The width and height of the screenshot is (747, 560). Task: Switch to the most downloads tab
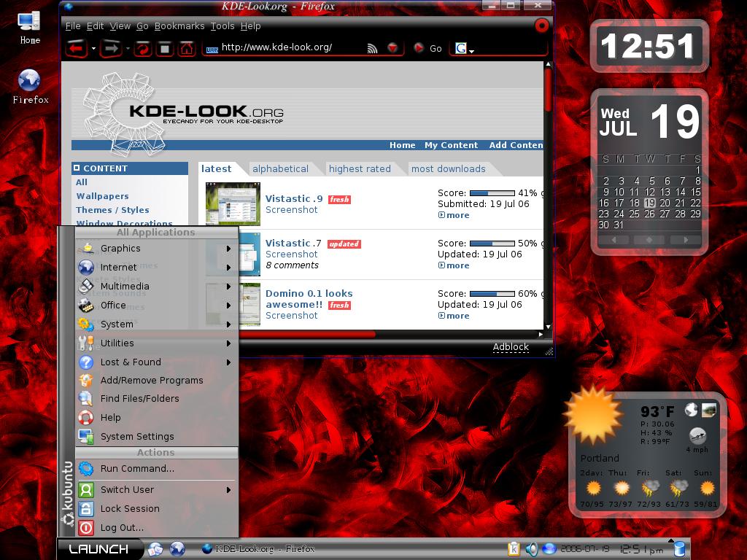[449, 168]
